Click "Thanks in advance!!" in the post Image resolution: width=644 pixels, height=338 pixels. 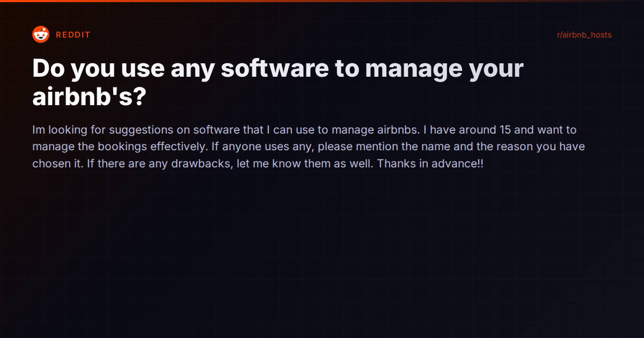(x=430, y=164)
